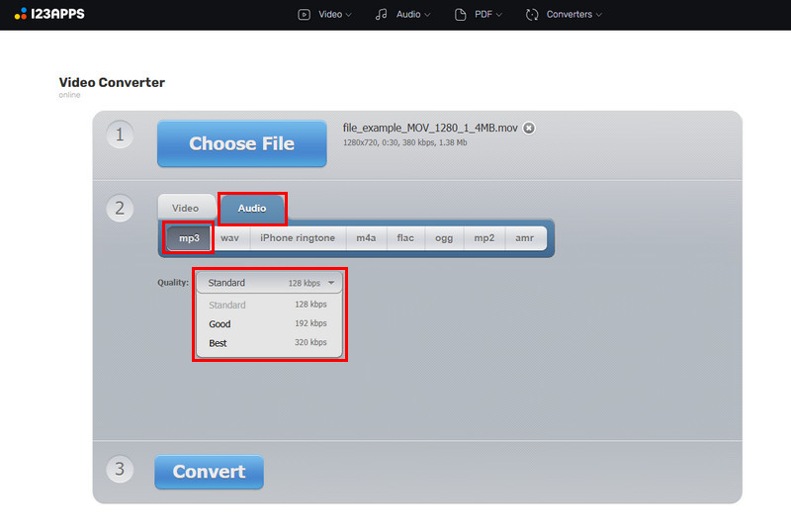Select the flac output format

coord(405,238)
